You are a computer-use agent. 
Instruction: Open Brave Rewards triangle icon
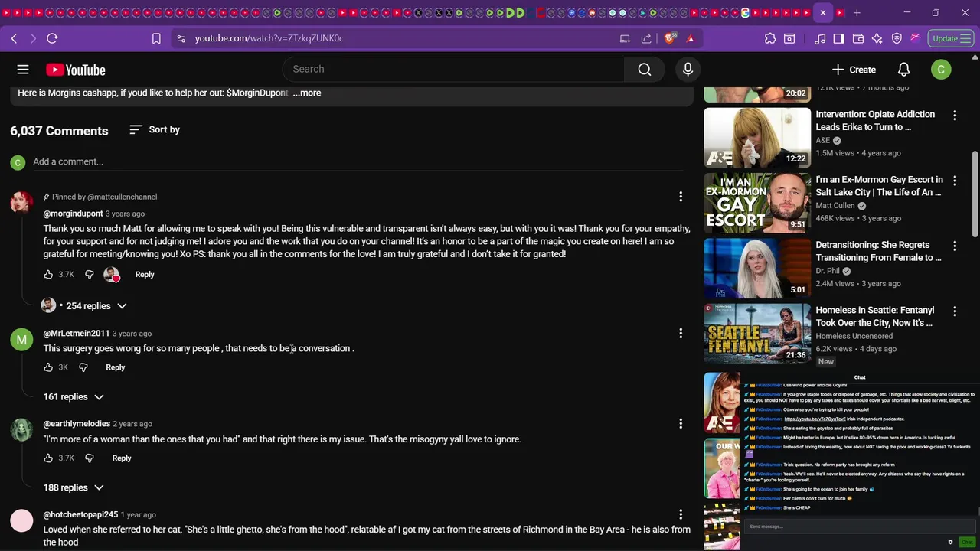[690, 38]
